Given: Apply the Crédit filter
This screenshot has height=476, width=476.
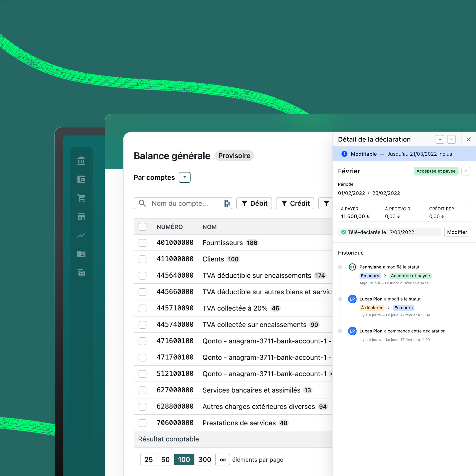Looking at the screenshot, I should 295,203.
